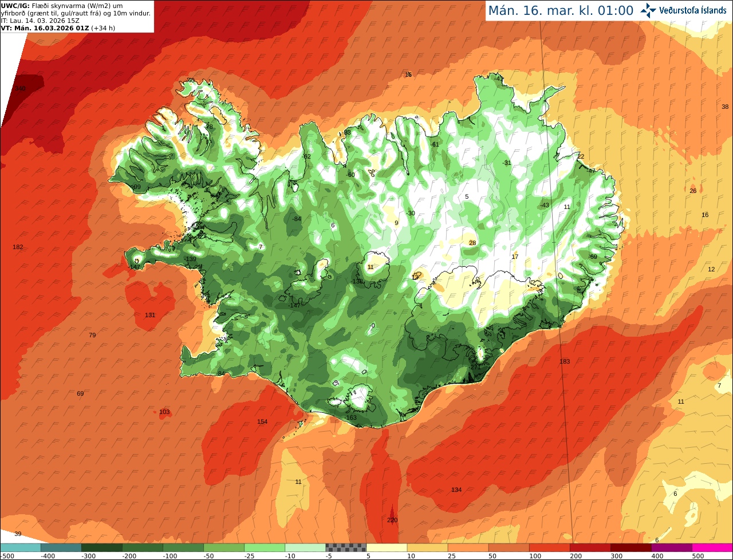Screen dimensions: 733x560
Task: Select the darkest green -300 to -200 legend swatch
Action: (101, 547)
